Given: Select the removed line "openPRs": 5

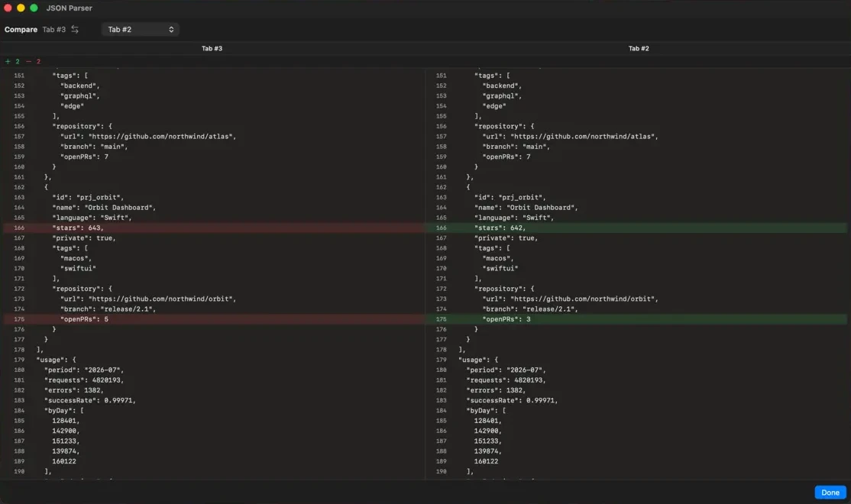Looking at the screenshot, I should tap(214, 319).
